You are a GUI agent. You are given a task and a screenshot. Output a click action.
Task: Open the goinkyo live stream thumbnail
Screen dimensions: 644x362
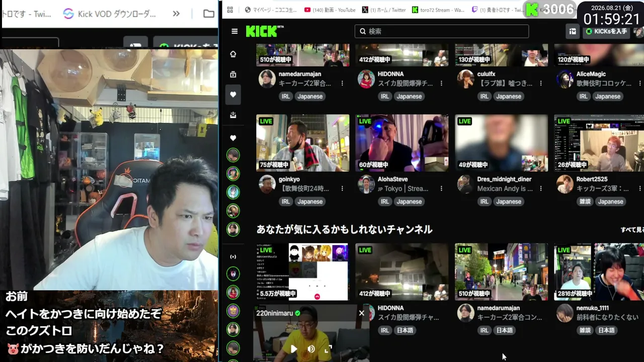coord(303,143)
